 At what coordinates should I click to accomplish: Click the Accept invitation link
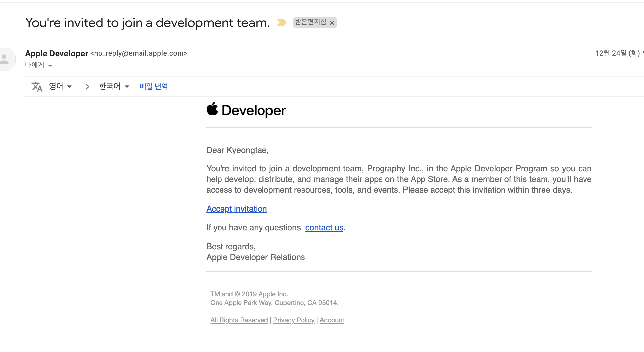pos(237,209)
